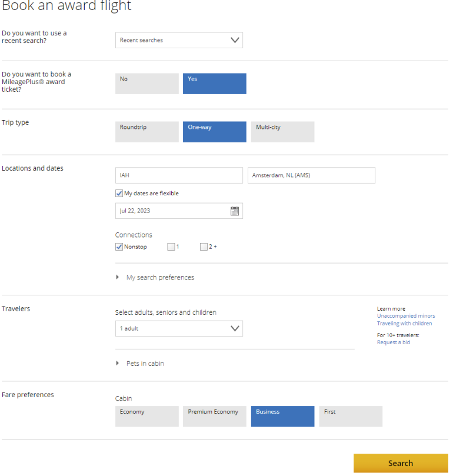Enable the 2+ connections checkbox
Screen dimensions: 453x476
(204, 247)
